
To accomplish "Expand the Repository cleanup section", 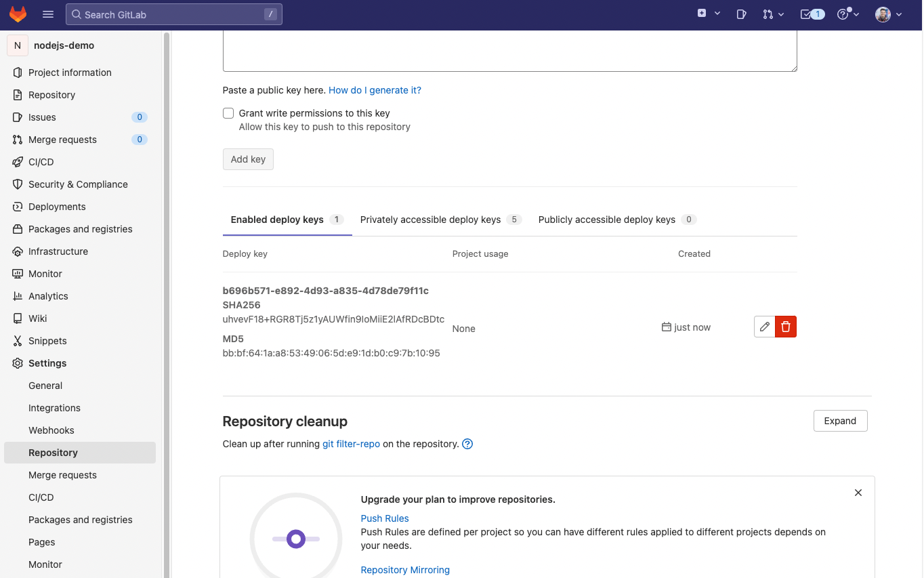I will (840, 421).
